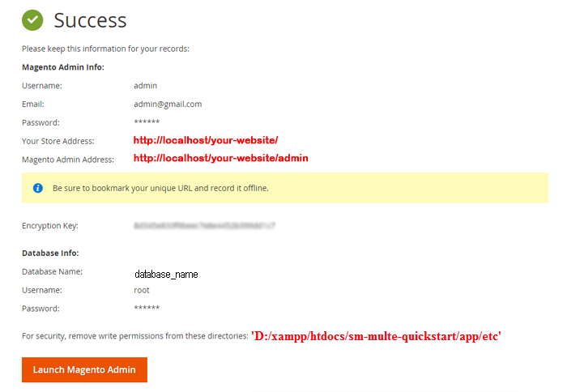Click the masked Magento admin password

(x=146, y=122)
